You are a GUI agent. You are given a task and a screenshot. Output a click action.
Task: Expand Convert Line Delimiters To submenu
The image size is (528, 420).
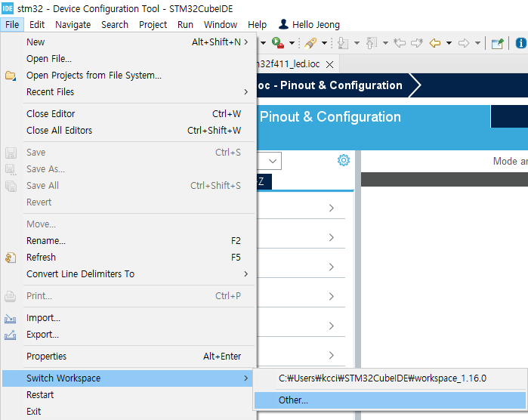coord(128,273)
